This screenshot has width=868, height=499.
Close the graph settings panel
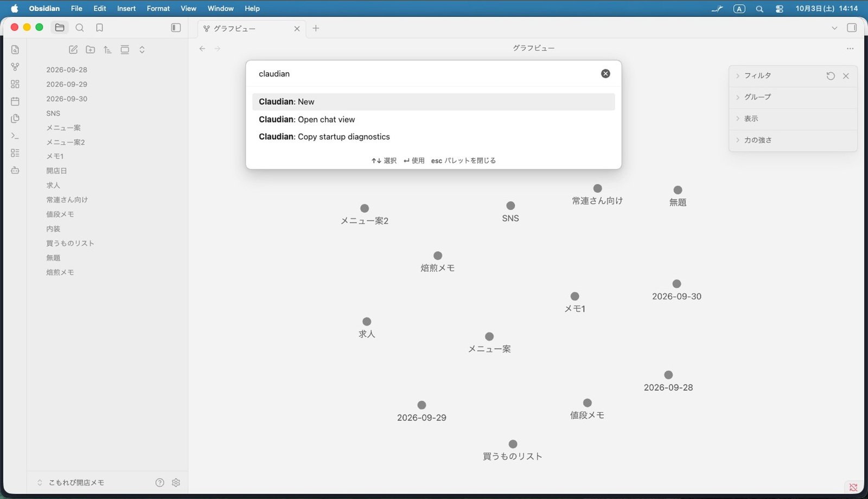846,76
